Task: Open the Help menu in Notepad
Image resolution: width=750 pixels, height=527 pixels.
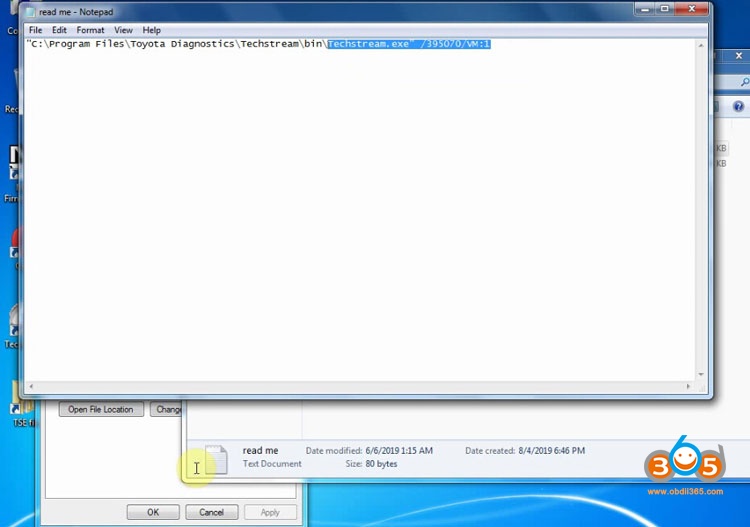Action: pyautogui.click(x=152, y=30)
